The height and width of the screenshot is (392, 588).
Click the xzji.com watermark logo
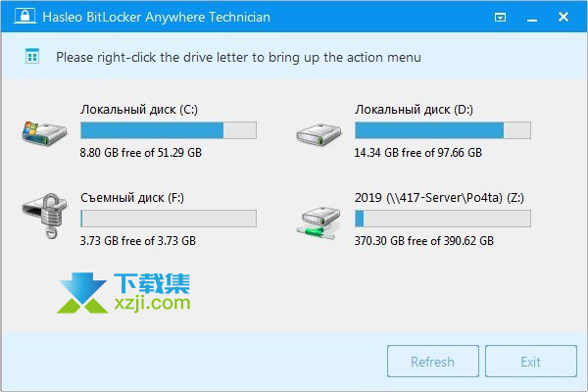[123, 293]
